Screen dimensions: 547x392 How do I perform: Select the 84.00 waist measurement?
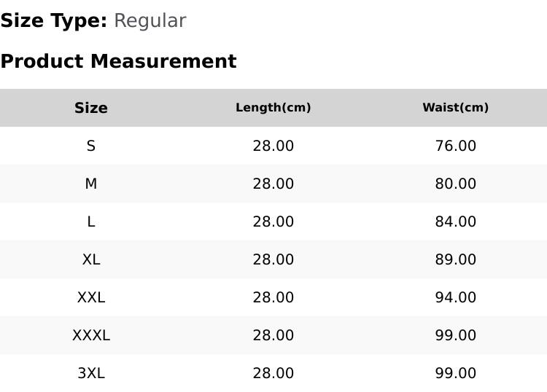(456, 222)
